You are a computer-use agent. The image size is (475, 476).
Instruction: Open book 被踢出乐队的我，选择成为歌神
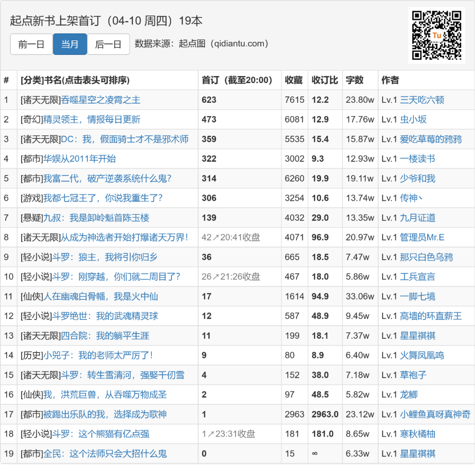pyautogui.click(x=105, y=414)
